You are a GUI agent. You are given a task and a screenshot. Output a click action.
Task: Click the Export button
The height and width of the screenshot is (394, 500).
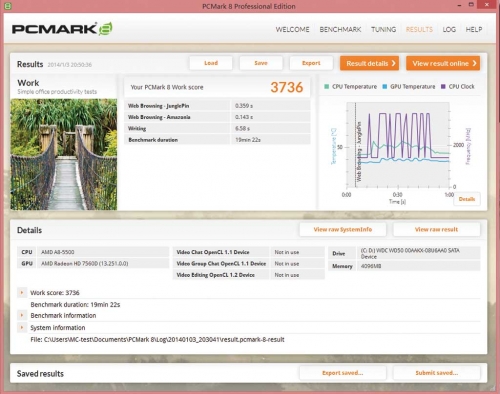point(311,63)
